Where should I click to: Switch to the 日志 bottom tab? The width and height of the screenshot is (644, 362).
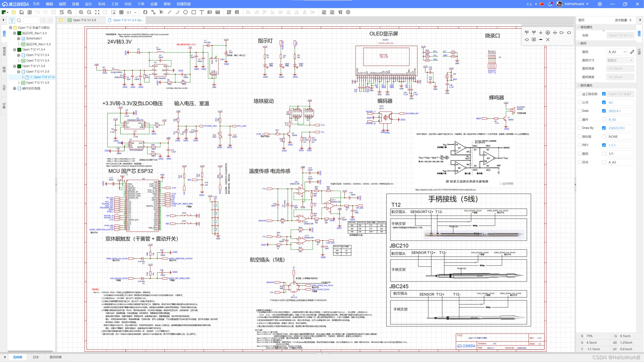(x=36, y=357)
